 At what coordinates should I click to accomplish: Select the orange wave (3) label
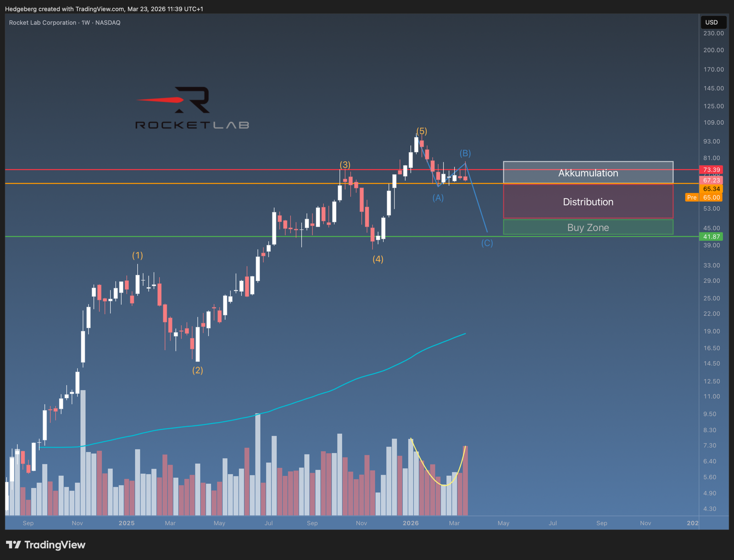pos(345,165)
